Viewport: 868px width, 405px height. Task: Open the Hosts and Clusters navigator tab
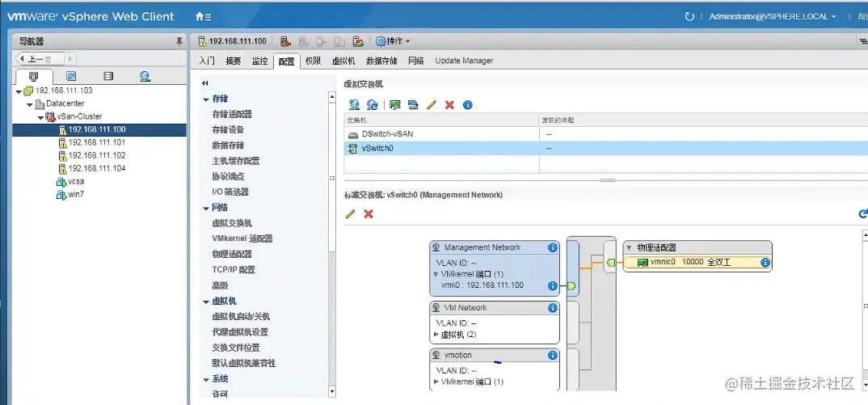click(34, 77)
